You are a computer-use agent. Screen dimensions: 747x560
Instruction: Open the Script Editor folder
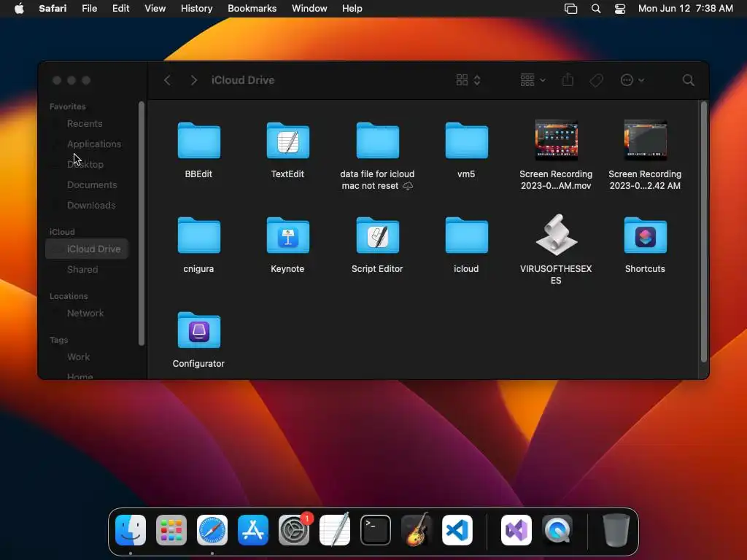[x=377, y=235]
